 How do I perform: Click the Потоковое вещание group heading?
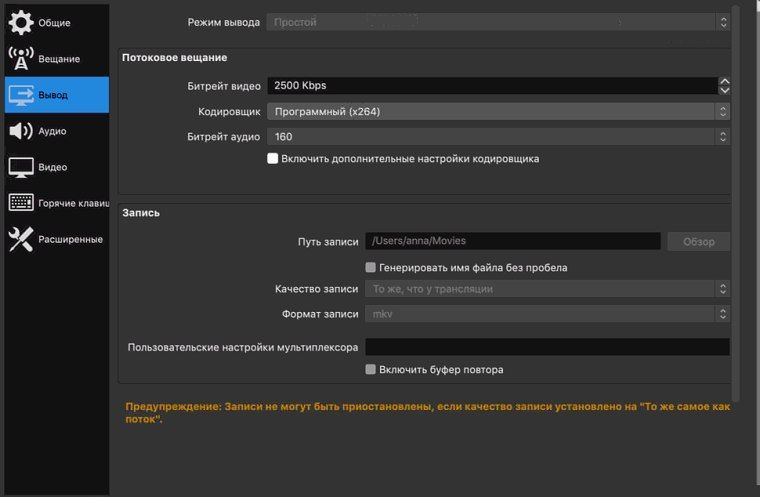(174, 58)
